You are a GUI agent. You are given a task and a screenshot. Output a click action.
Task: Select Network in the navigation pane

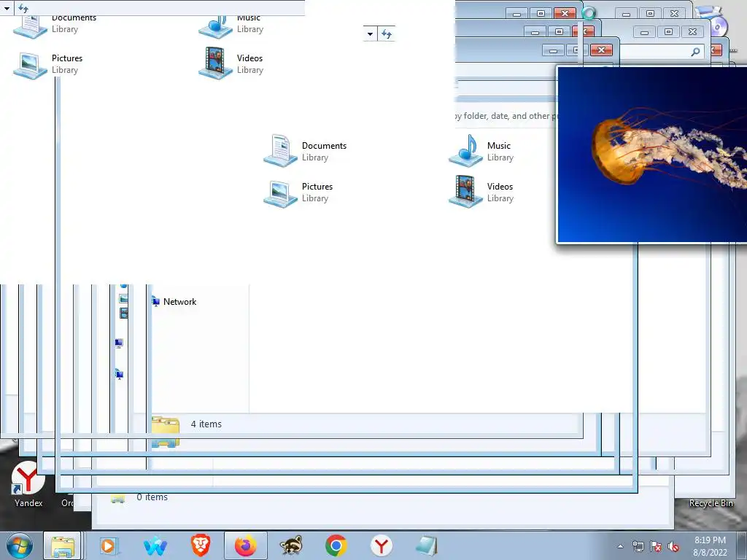coord(174,301)
